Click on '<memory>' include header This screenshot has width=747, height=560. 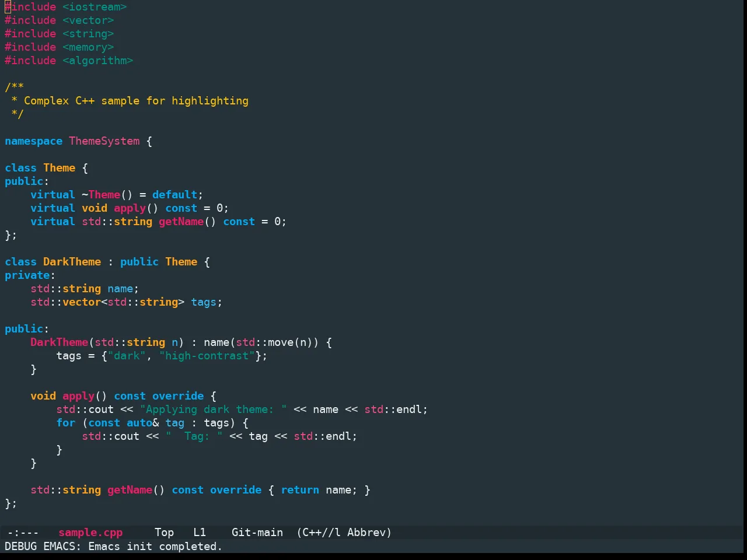(x=88, y=47)
